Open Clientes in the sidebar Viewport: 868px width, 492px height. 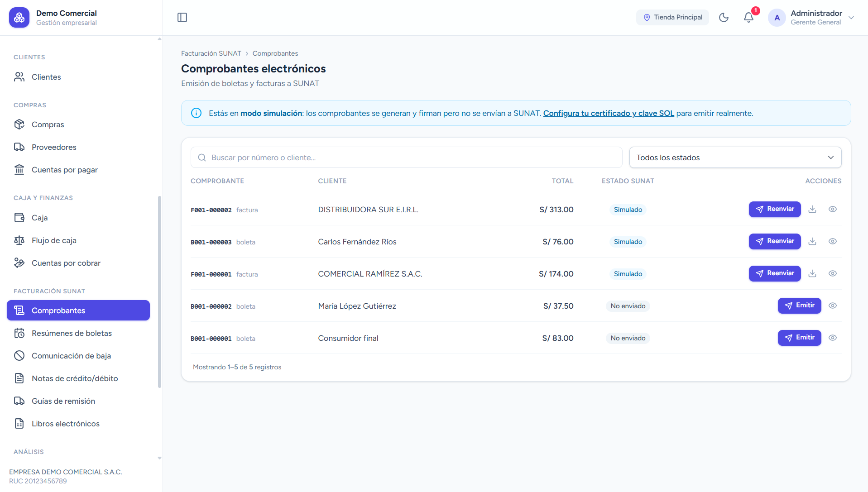[78, 77]
